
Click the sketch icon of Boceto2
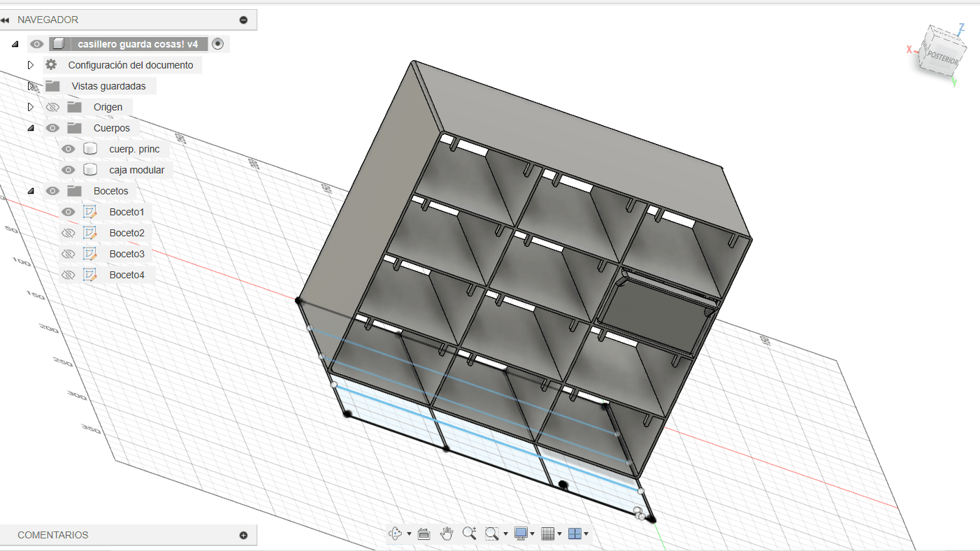point(89,233)
